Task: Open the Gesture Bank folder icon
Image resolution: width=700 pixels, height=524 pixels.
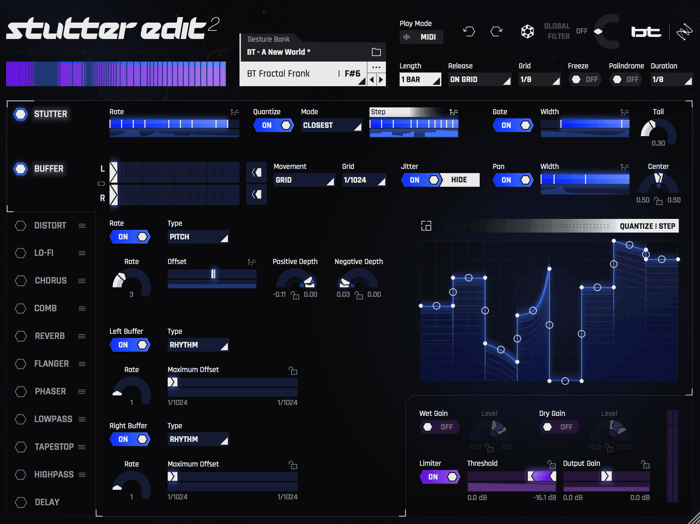Action: (376, 52)
